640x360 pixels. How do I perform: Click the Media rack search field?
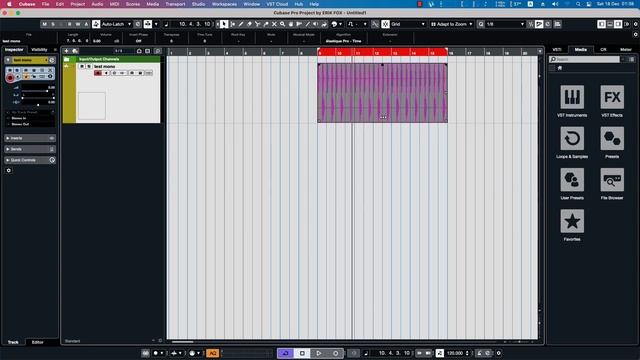(x=584, y=59)
